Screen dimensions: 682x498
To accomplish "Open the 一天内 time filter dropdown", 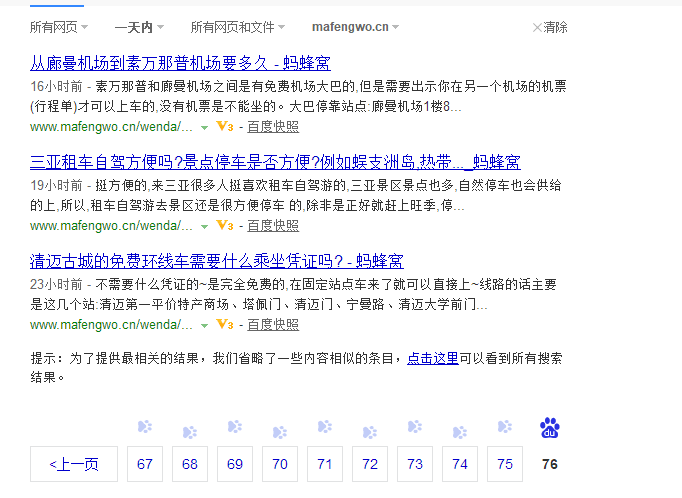I will [x=139, y=27].
